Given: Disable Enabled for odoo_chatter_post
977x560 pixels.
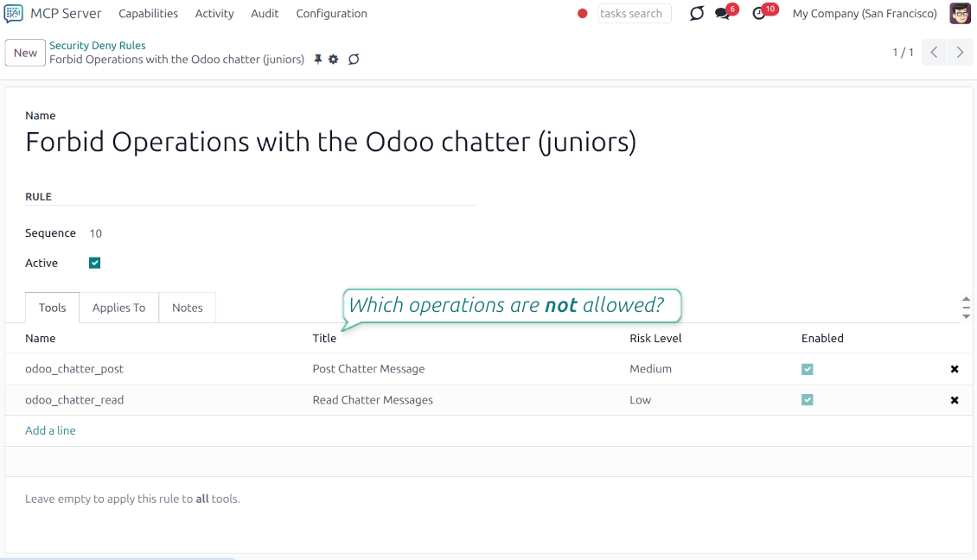Looking at the screenshot, I should pyautogui.click(x=807, y=369).
